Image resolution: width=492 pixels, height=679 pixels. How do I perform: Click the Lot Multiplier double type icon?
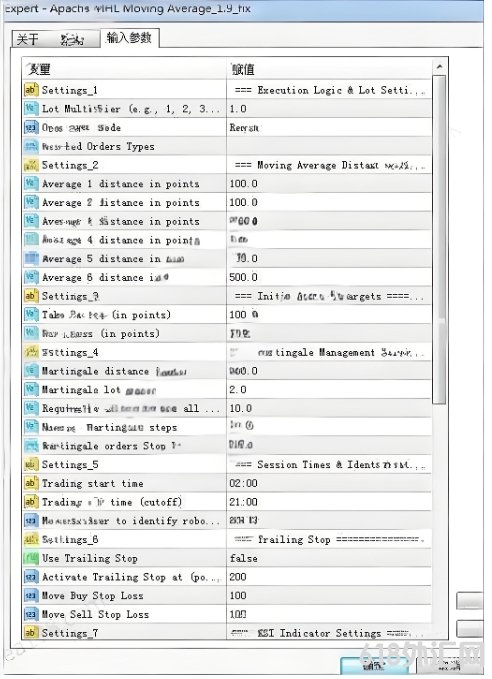tap(31, 109)
